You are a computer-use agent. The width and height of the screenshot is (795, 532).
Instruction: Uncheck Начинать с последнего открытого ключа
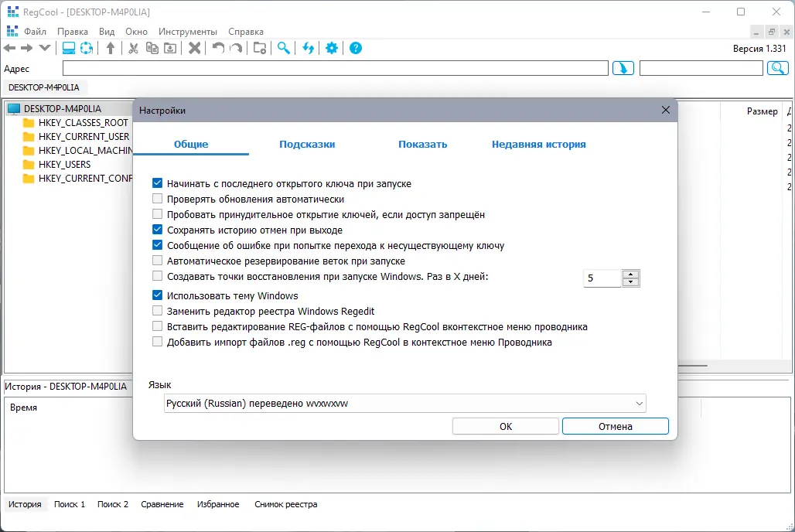[158, 183]
